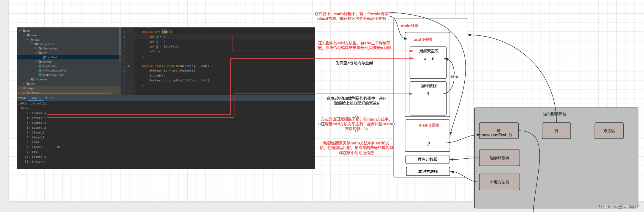Select the 方法区 box
Screen dimensions: 644x212
[609, 131]
